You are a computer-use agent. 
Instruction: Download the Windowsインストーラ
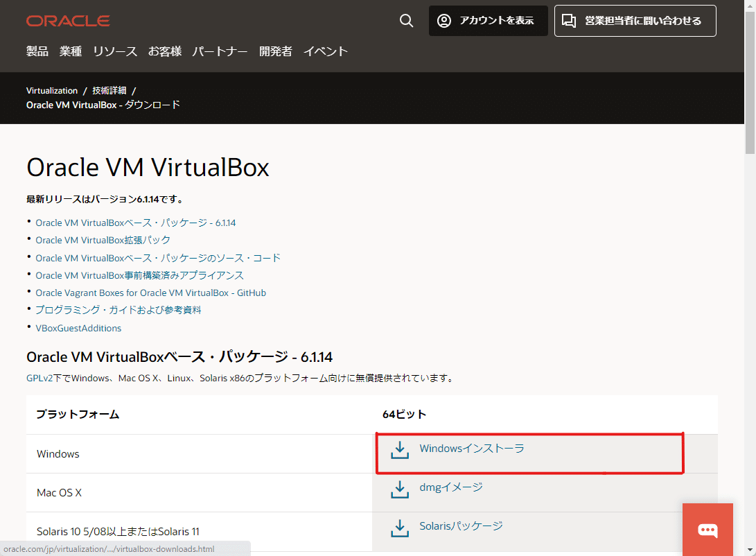tap(471, 449)
